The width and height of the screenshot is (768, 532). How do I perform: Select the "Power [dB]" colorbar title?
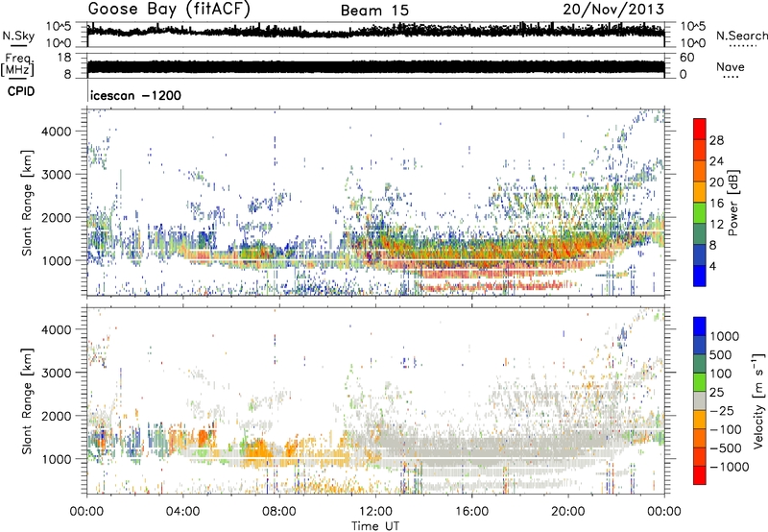click(x=732, y=203)
